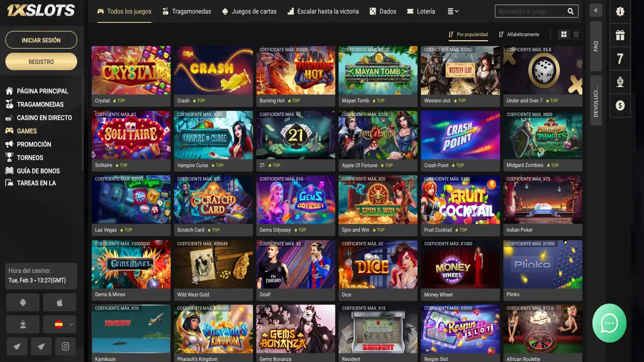
Task: Click the dollar coin sidebar icon
Action: click(x=620, y=105)
